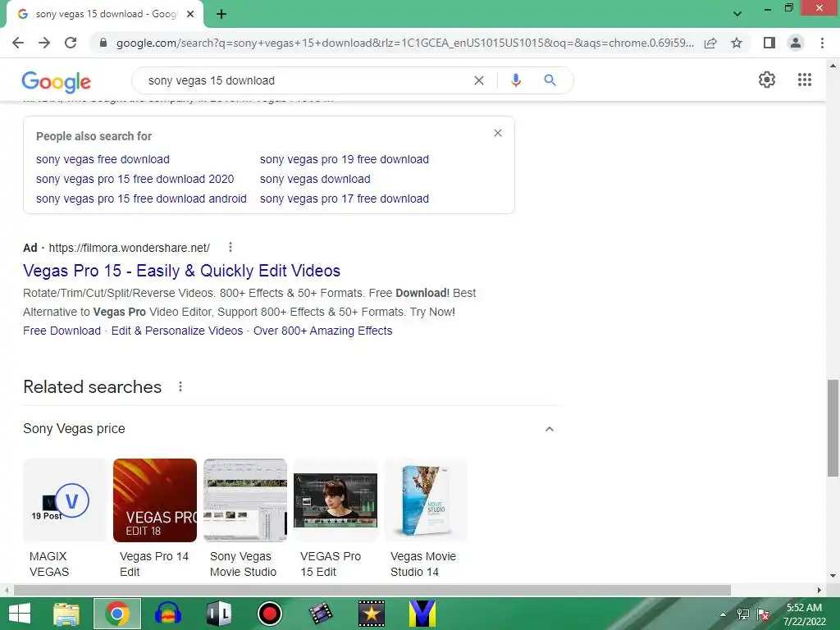
Task: Click Chrome icon in taskbar
Action: 117,614
